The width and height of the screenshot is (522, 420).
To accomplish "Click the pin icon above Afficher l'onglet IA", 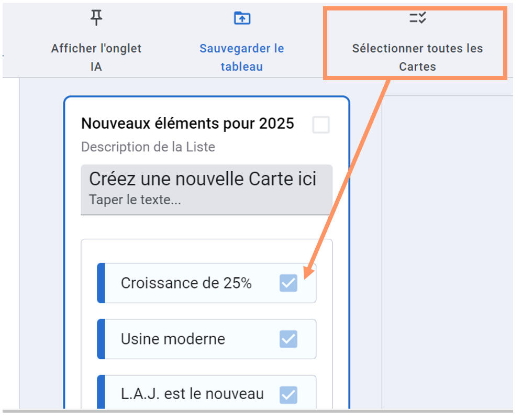I will pyautogui.click(x=96, y=18).
